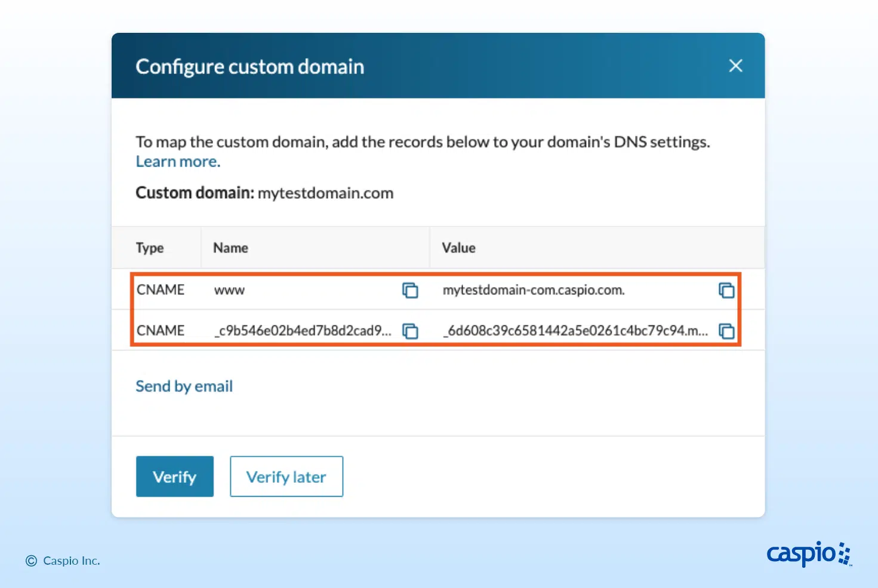This screenshot has height=588, width=878.
Task: Open the Learn more link
Action: 178,162
